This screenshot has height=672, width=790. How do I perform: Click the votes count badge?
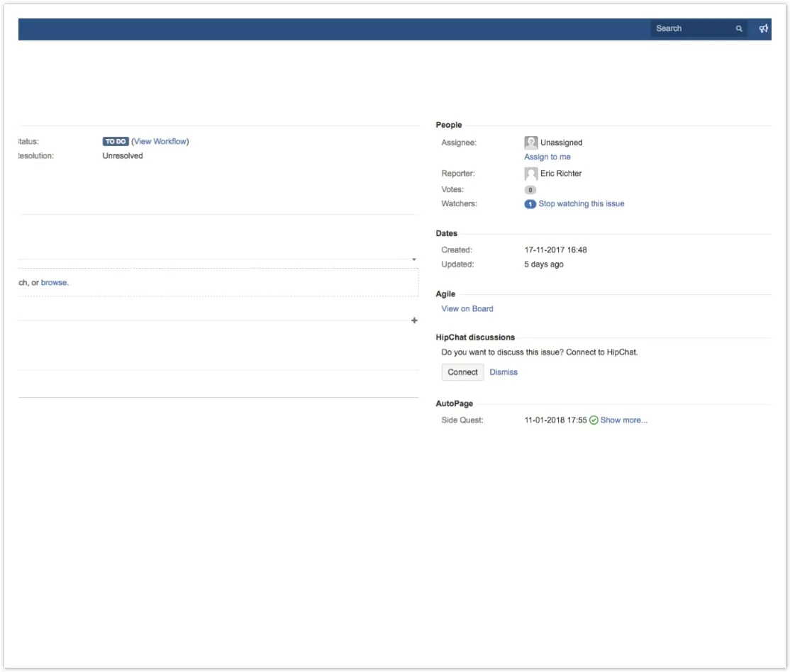[x=530, y=190]
